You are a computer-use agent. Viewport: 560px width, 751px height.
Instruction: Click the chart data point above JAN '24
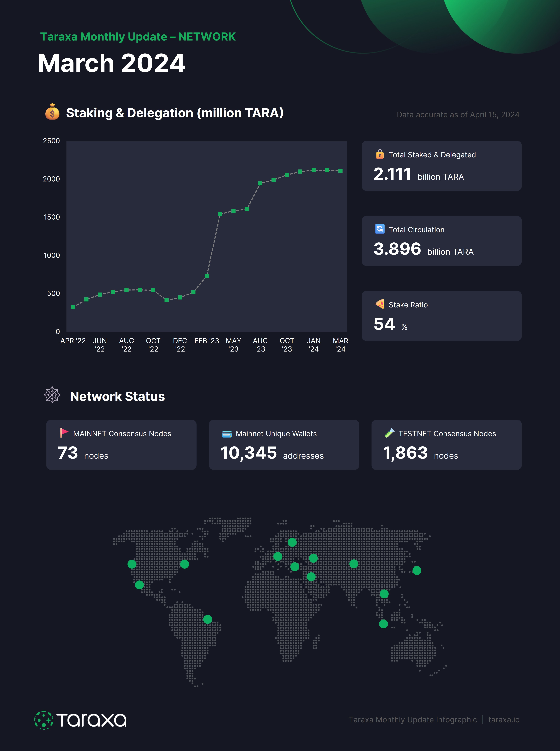(x=314, y=170)
